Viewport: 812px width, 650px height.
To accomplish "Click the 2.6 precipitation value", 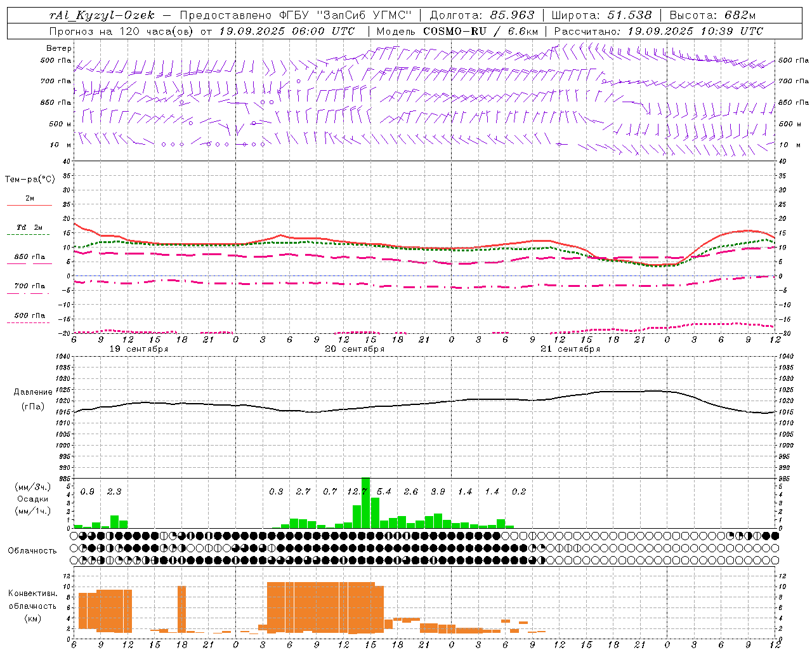I will [411, 492].
